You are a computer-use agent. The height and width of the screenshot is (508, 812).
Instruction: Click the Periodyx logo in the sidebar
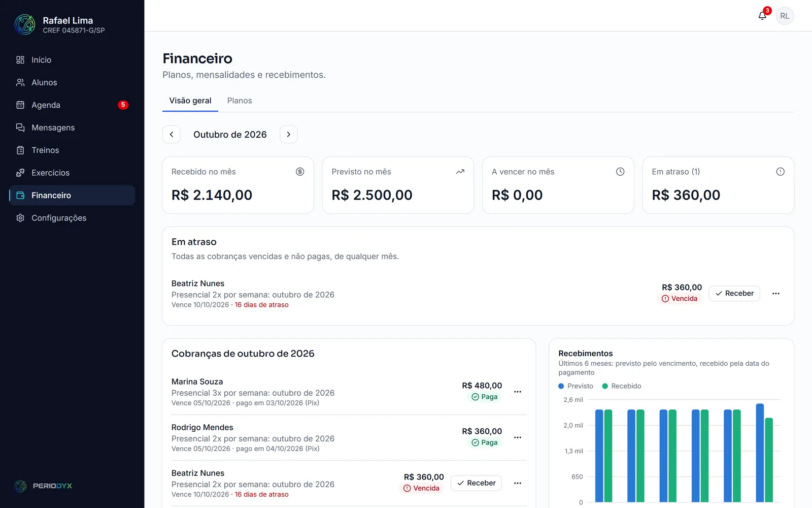(x=43, y=486)
